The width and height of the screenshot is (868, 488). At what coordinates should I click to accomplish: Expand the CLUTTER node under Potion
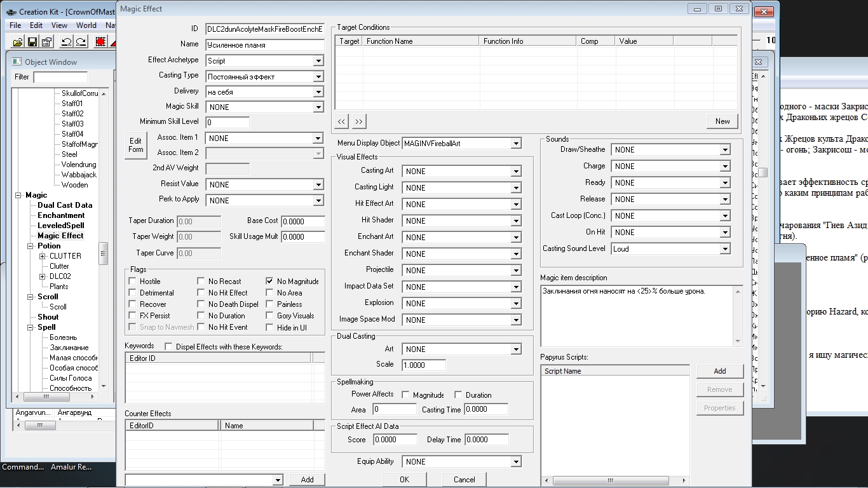tap(43, 256)
